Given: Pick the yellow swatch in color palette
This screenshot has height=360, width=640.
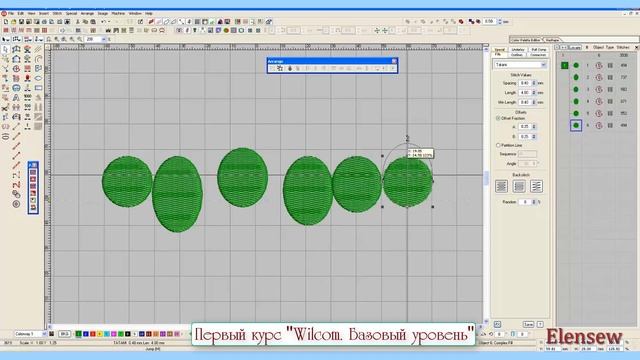Looking at the screenshot, I should coord(100,334).
